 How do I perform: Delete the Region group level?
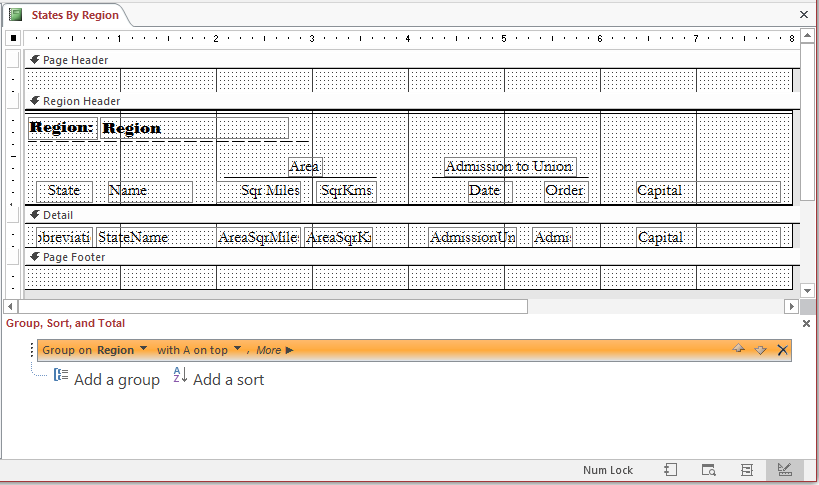(x=782, y=350)
